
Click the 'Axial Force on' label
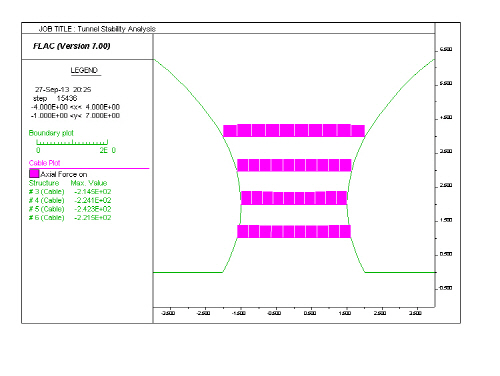pos(64,174)
